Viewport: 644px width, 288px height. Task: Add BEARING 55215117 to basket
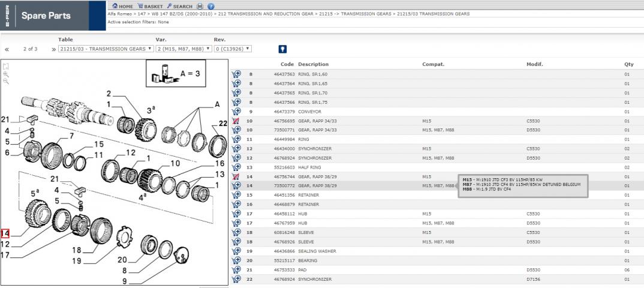(236, 260)
